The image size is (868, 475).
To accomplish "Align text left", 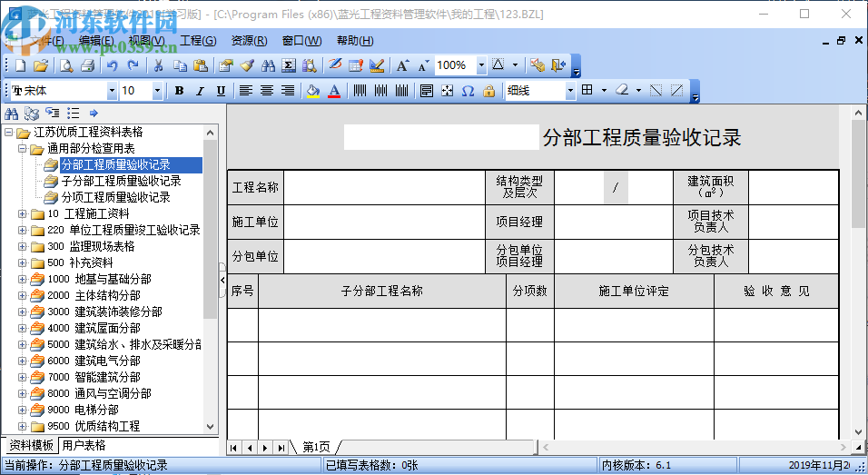I will (246, 91).
